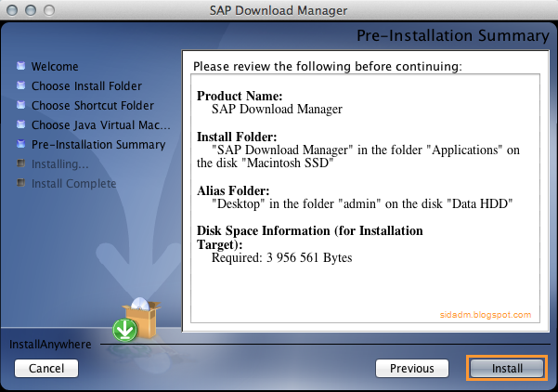The image size is (558, 392).
Task: Select the Install Complete step label
Action: point(73,184)
